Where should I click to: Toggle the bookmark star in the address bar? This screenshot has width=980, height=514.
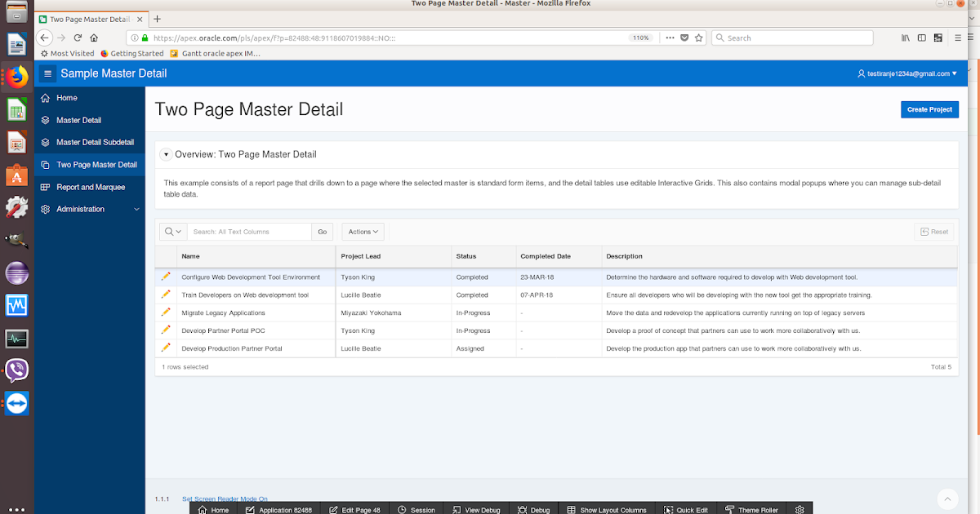click(x=698, y=38)
